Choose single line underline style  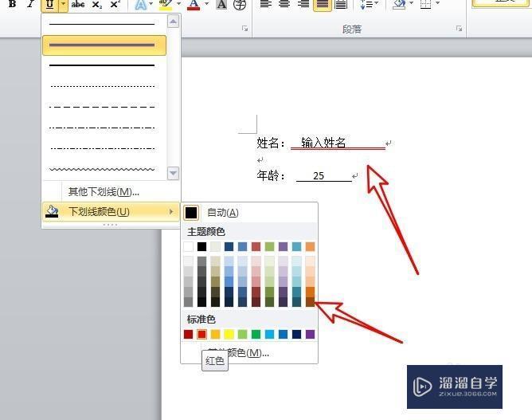[x=104, y=24]
